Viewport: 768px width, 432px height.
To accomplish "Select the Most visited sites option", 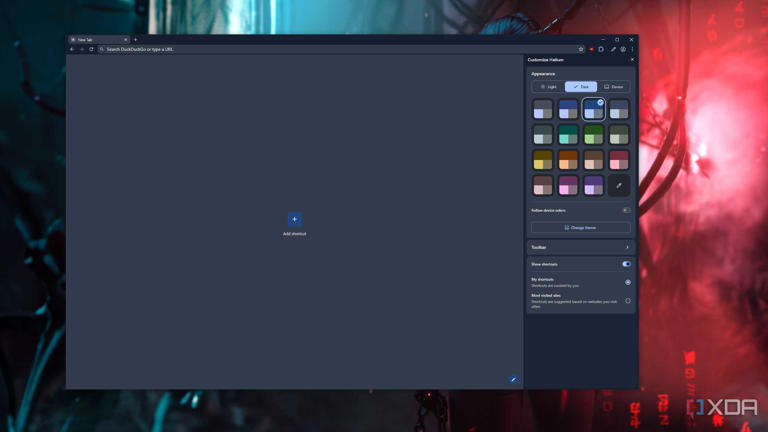I will (x=628, y=301).
